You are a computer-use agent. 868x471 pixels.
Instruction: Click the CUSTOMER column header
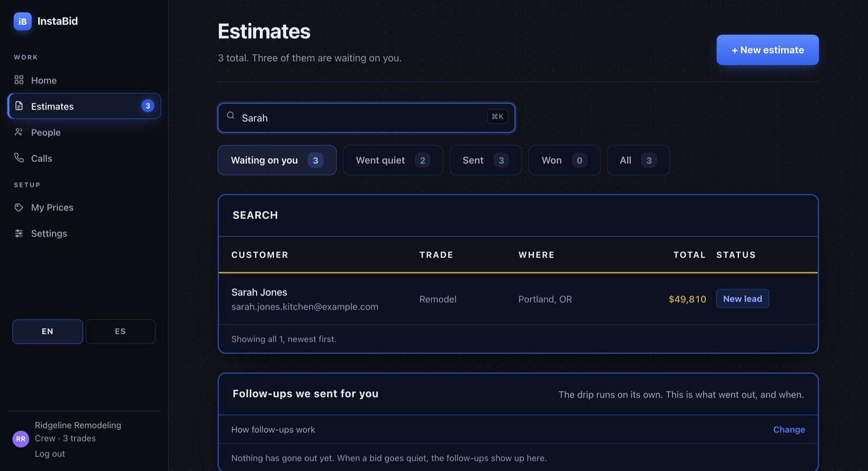coord(260,254)
